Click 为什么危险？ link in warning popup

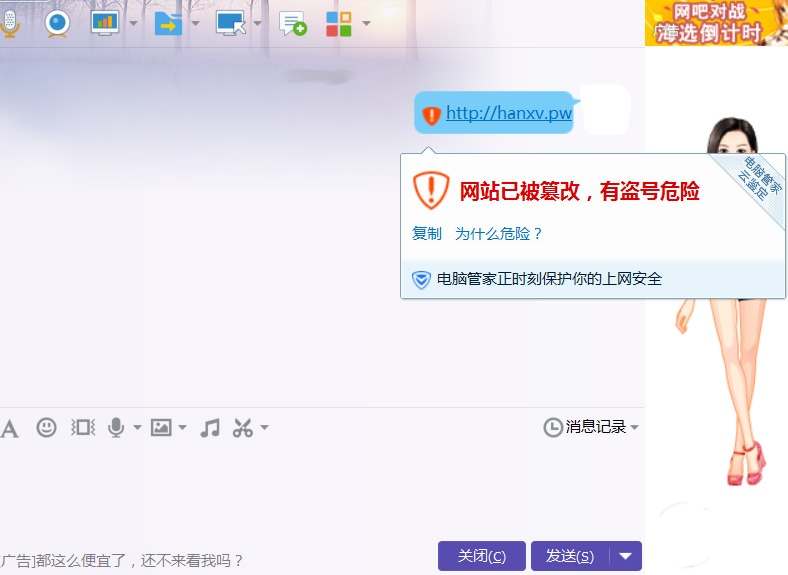499,233
